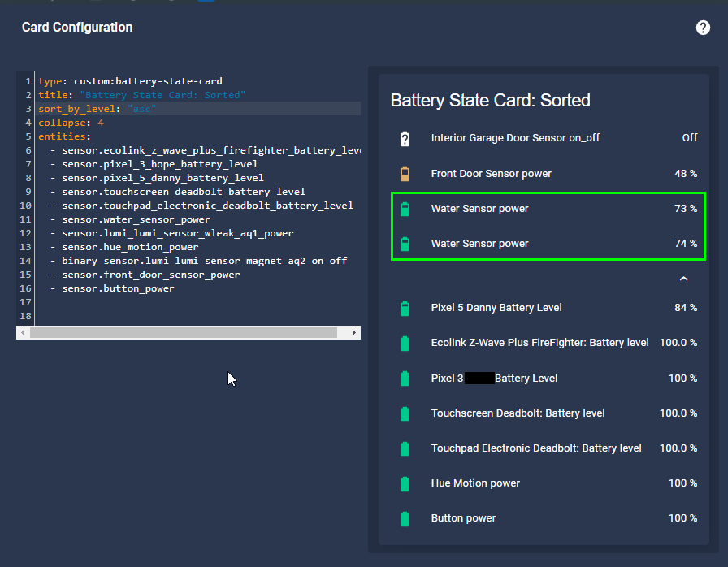Click sensor.water_sensor_power line in editor
728x567 pixels.
[x=136, y=219]
